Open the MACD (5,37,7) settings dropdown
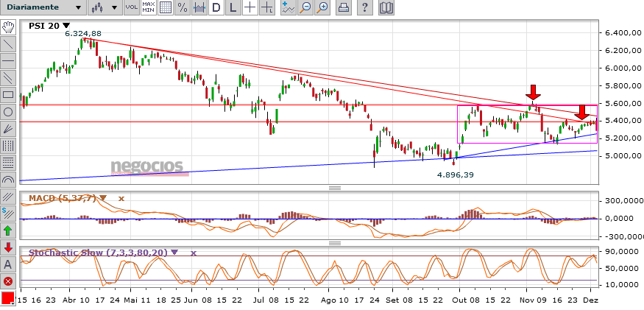This screenshot has height=310, width=644. tap(103, 198)
